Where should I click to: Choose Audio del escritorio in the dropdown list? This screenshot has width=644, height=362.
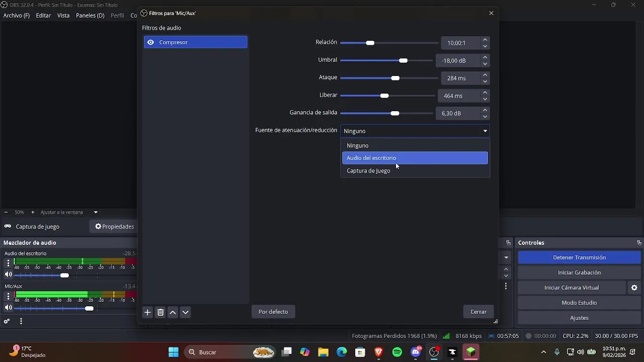415,158
